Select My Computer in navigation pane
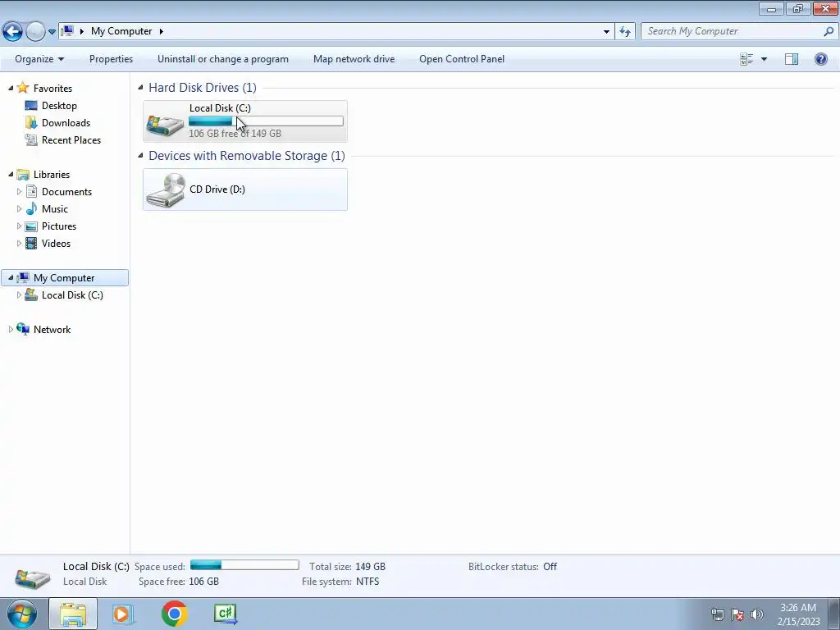 tap(64, 277)
